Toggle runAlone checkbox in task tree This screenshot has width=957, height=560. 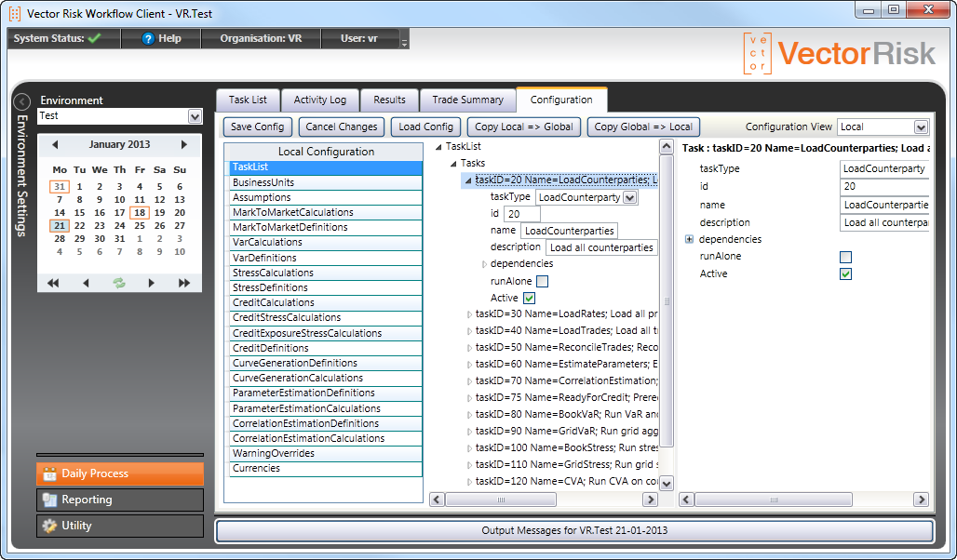pos(542,281)
